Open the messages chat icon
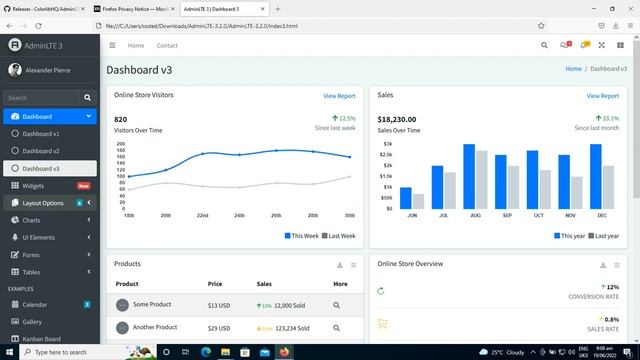Viewport: 640px width, 360px height. point(566,45)
